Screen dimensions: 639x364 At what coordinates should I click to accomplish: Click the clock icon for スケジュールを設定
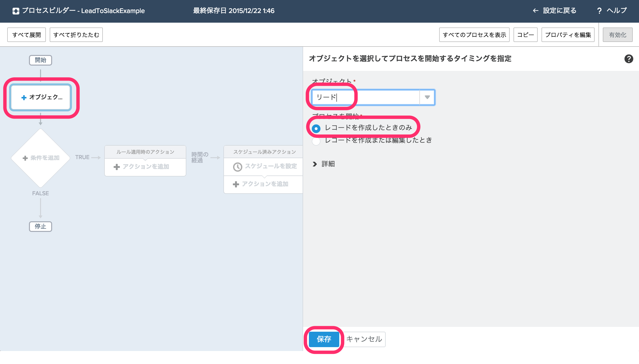point(237,167)
